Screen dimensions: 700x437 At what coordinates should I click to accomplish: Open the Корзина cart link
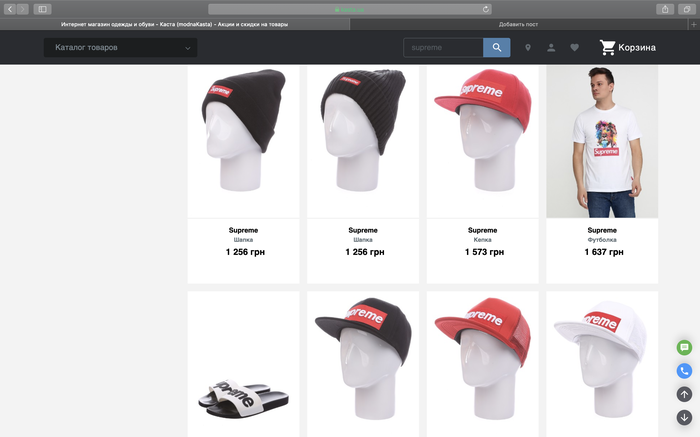tap(637, 47)
